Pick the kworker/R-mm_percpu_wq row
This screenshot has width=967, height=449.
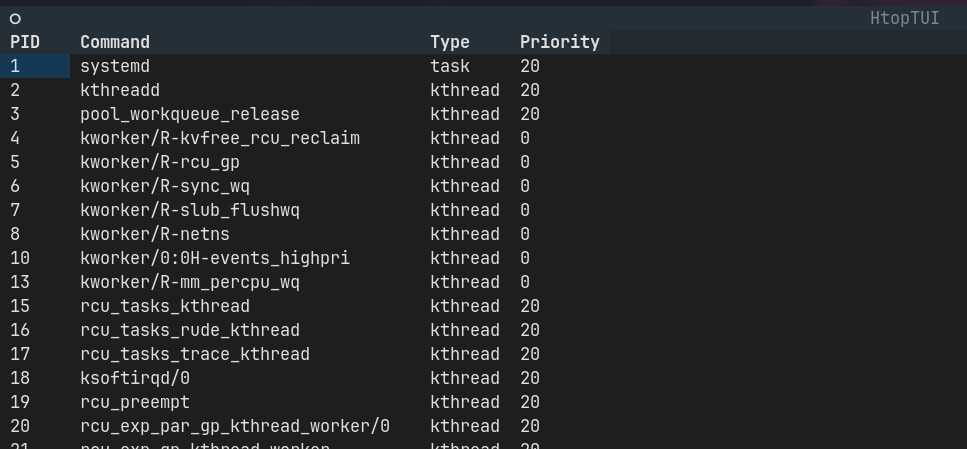click(190, 282)
